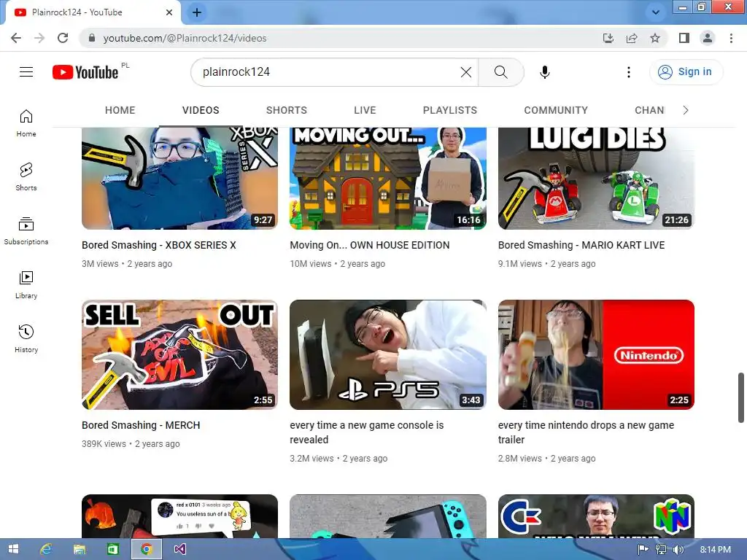The width and height of the screenshot is (747, 560).
Task: Open File Explorer from the taskbar
Action: [x=79, y=549]
